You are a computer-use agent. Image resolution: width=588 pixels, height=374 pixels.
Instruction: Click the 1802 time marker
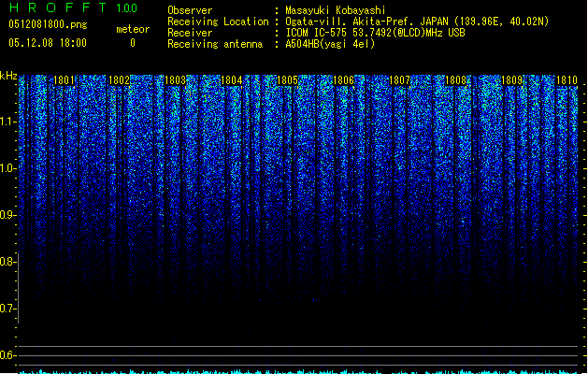point(119,80)
